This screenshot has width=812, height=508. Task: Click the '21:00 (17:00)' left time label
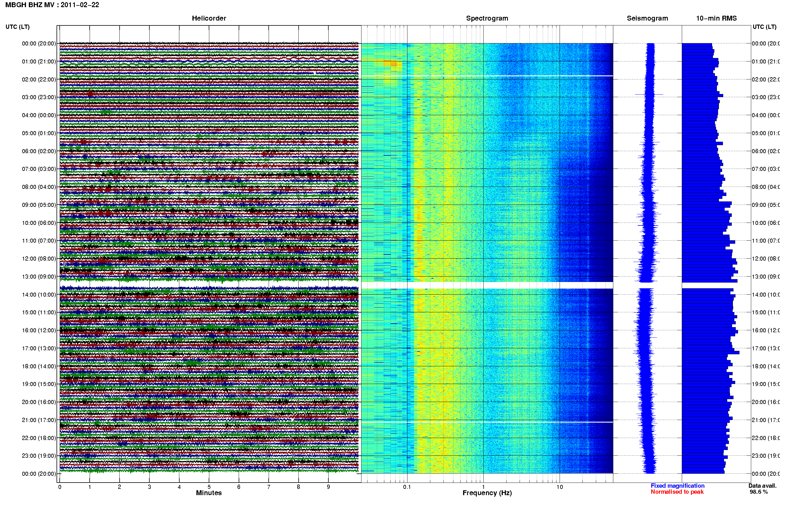(39, 420)
